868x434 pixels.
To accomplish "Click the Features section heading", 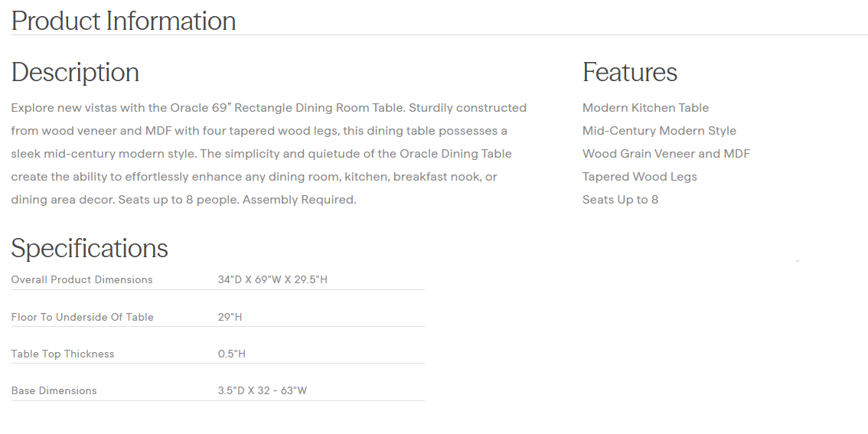I will (x=629, y=72).
